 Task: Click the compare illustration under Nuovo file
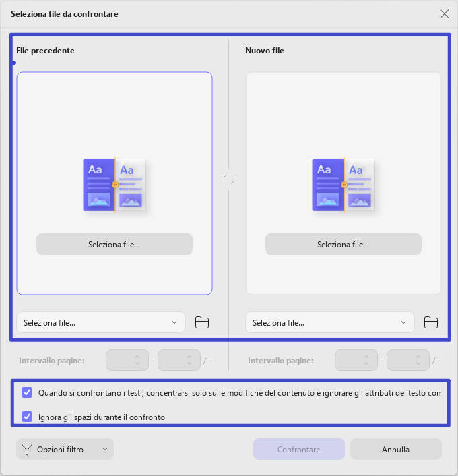[x=343, y=185]
